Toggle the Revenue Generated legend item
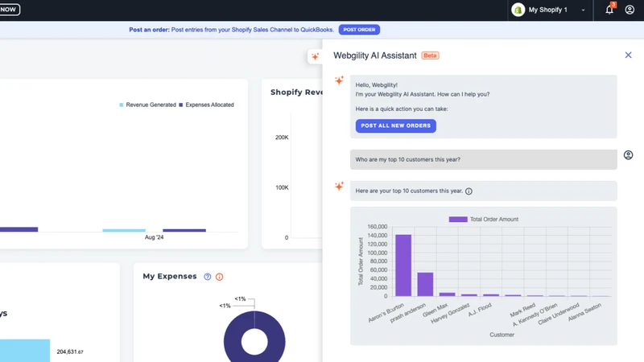644x362 pixels. click(147, 105)
